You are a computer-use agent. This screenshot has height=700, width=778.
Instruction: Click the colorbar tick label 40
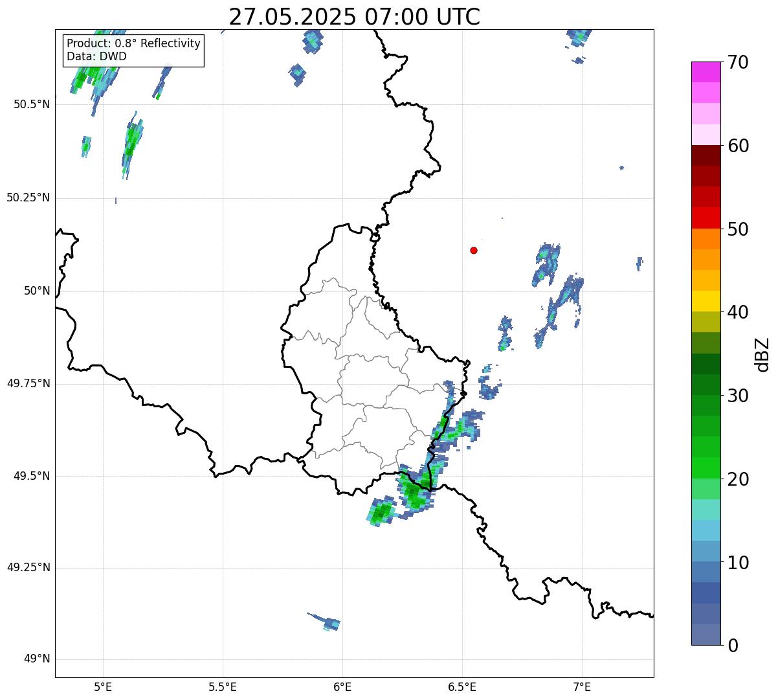[738, 312]
